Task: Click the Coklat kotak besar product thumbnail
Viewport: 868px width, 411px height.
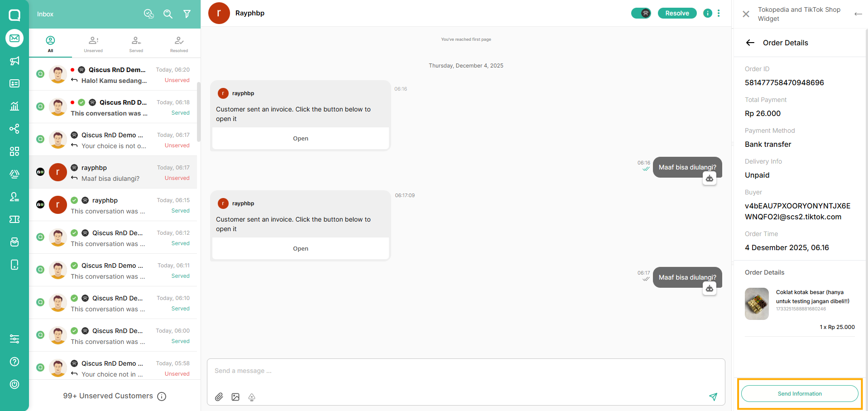Action: pyautogui.click(x=757, y=304)
